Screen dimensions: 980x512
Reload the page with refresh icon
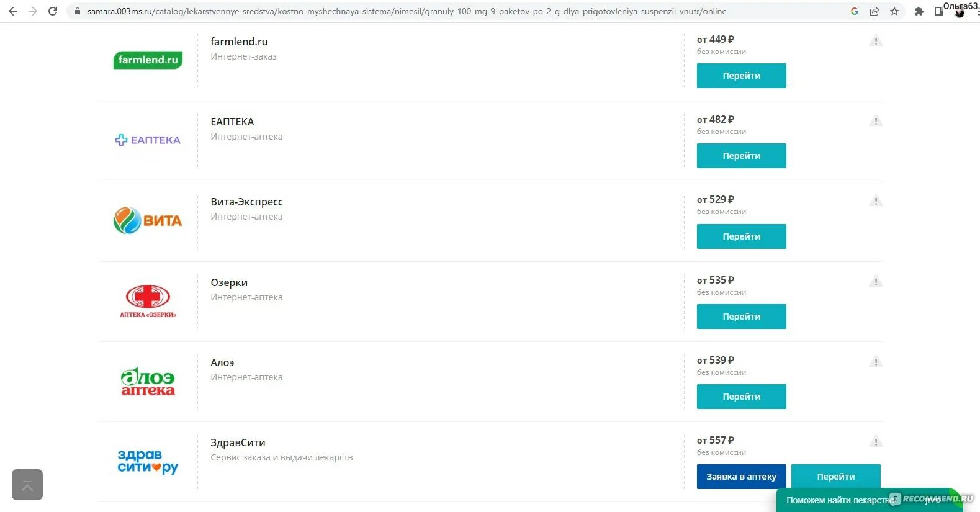coord(53,11)
